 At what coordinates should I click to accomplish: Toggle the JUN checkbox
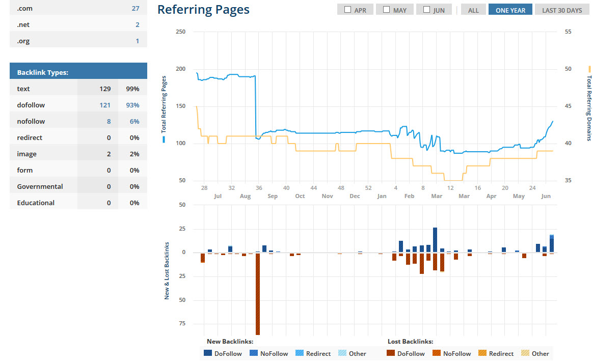pos(426,10)
